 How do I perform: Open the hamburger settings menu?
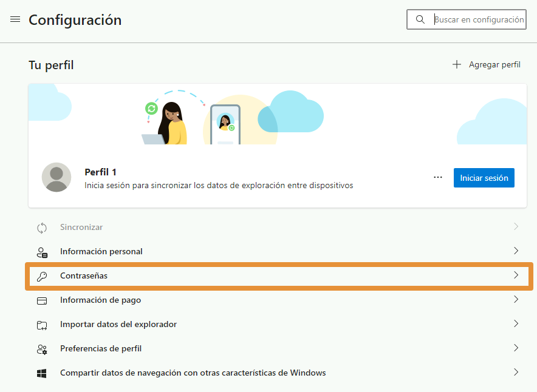coord(15,19)
